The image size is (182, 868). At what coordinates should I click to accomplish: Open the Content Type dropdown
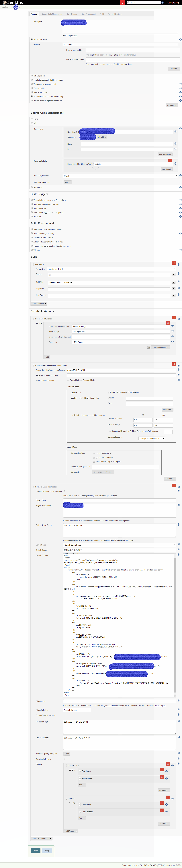coord(120,545)
